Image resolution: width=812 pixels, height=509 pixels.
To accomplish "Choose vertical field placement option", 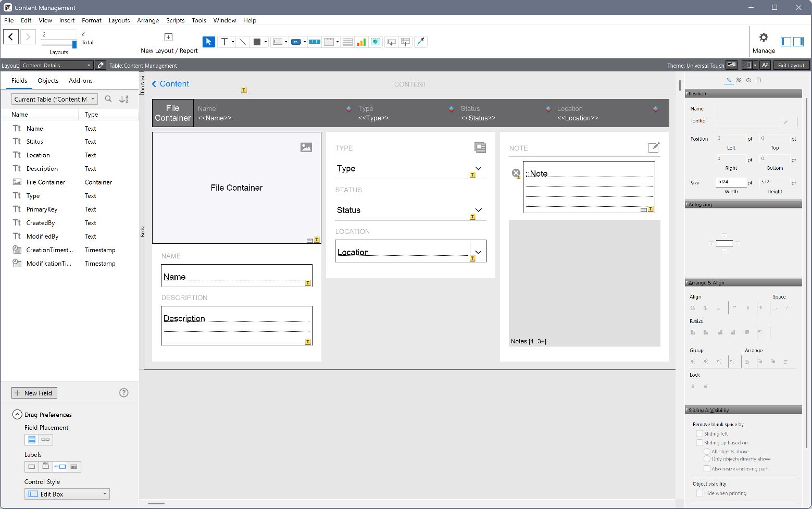I will click(32, 440).
